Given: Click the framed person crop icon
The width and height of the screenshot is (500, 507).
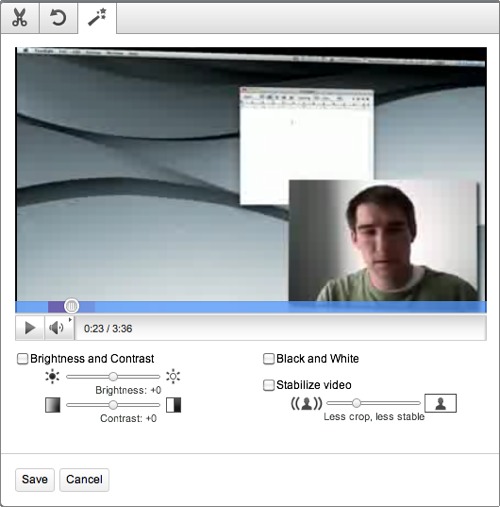Looking at the screenshot, I should coord(440,403).
